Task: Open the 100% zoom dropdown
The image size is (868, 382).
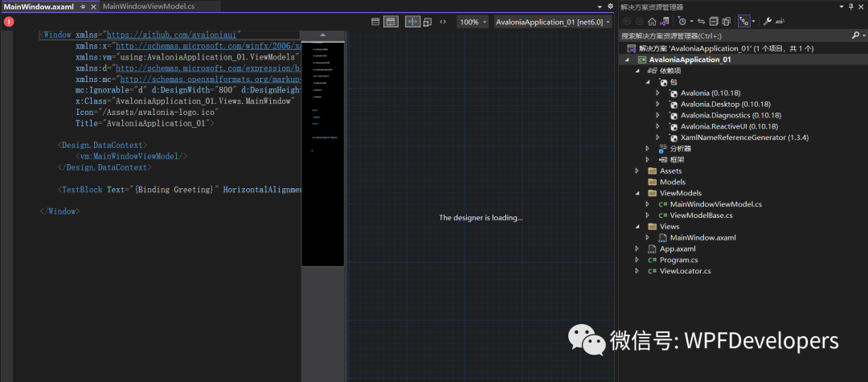Action: pyautogui.click(x=473, y=22)
